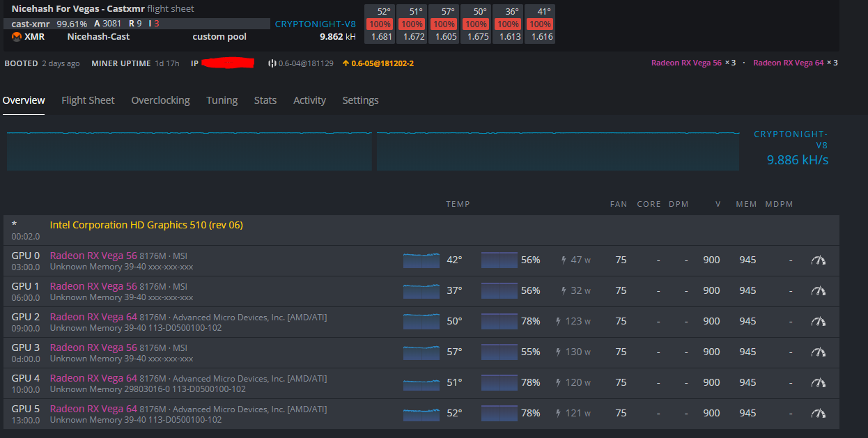Image resolution: width=868 pixels, height=438 pixels.
Task: Click the GPU 5 fan speed graph at 78%
Action: (499, 414)
